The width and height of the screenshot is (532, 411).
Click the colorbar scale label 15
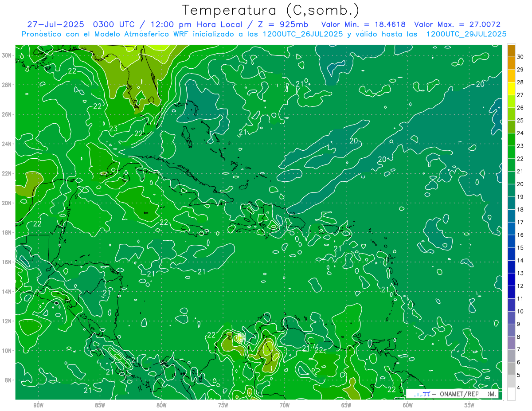click(x=520, y=247)
